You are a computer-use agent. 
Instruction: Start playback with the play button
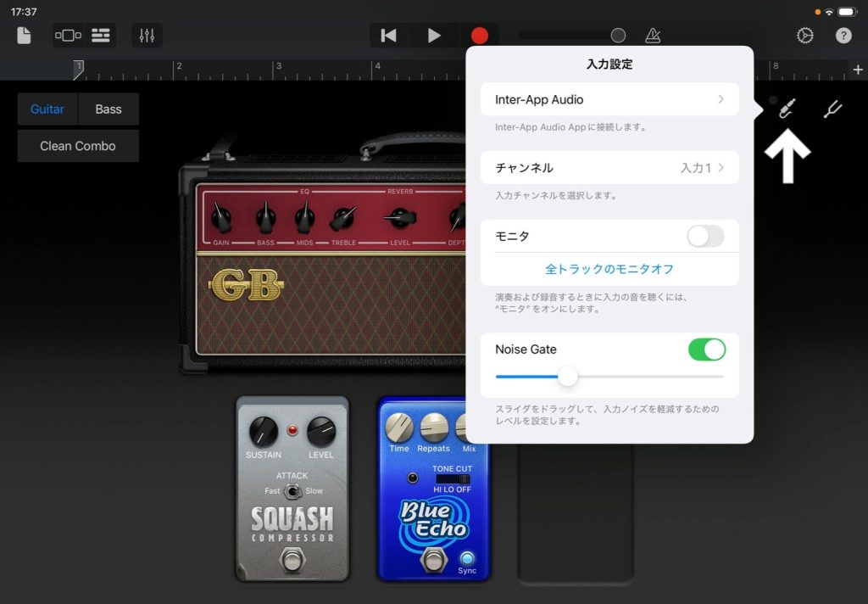click(434, 36)
